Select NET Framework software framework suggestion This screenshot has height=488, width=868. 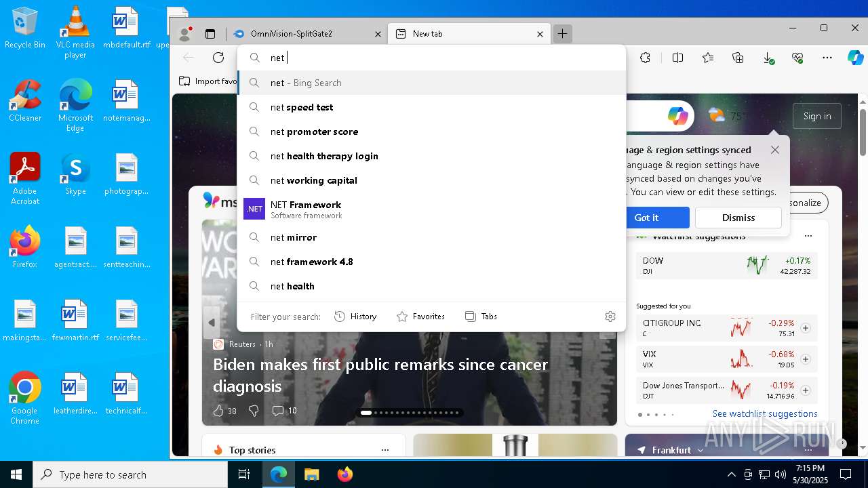tap(431, 209)
